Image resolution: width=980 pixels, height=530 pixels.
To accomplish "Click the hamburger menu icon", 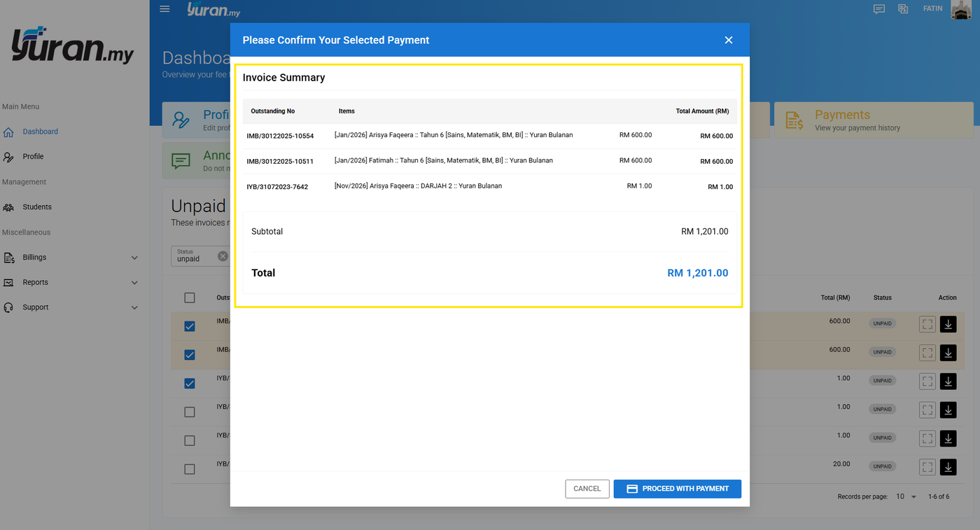I will pyautogui.click(x=164, y=9).
